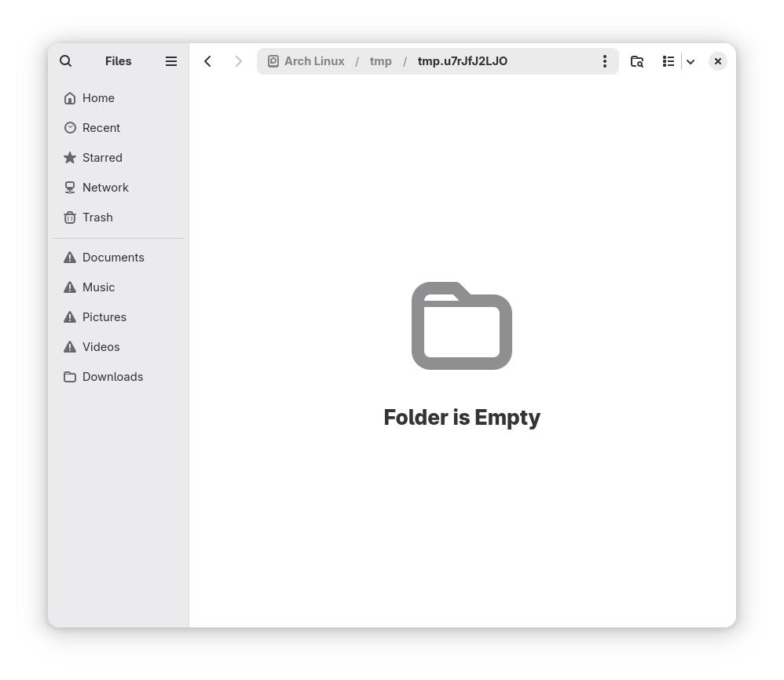Screen dimensions: 784x680
Task: Click the Network icon in the sidebar
Action: click(70, 188)
